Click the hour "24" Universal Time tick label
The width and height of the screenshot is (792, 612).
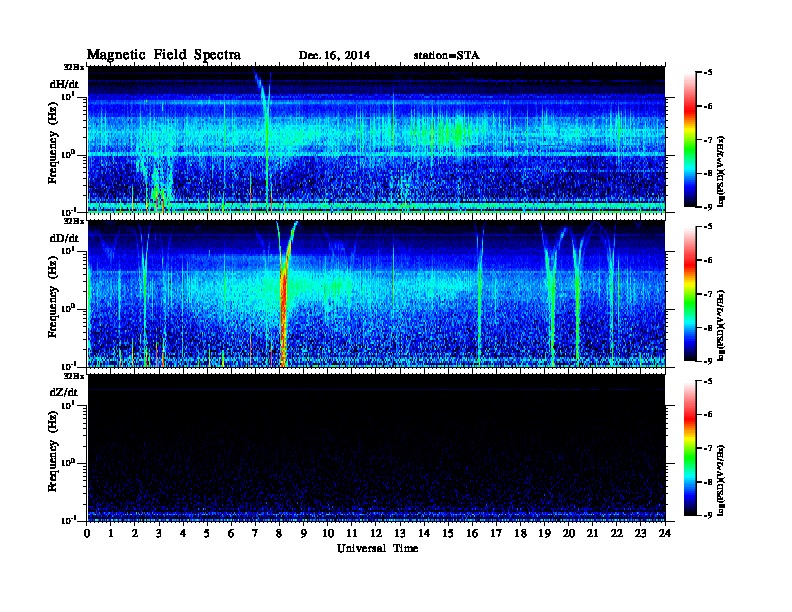[665, 533]
